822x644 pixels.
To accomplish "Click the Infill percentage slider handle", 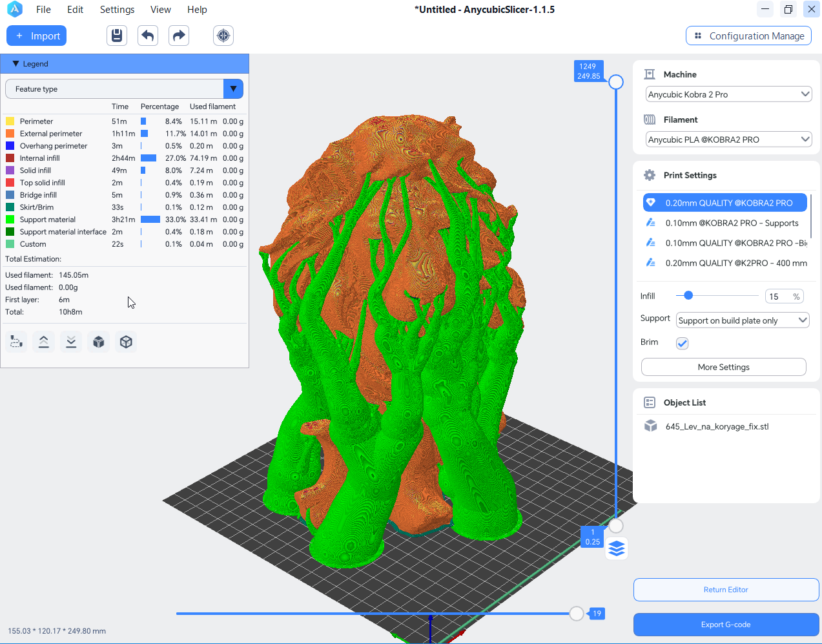I will click(688, 296).
